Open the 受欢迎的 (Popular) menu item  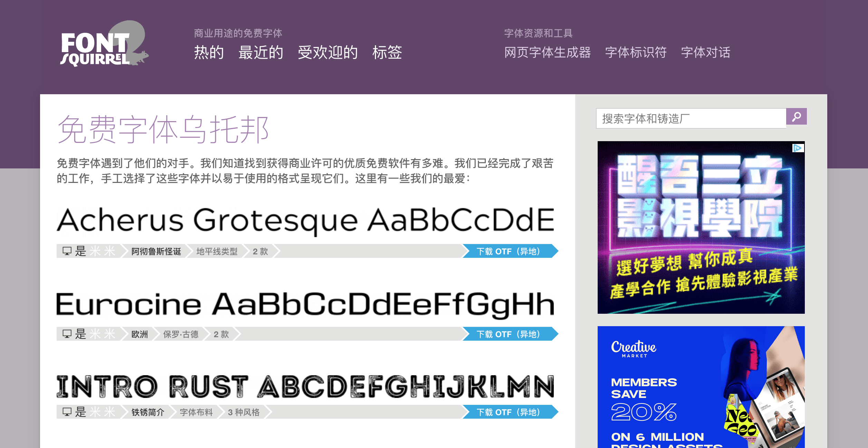[x=328, y=52]
